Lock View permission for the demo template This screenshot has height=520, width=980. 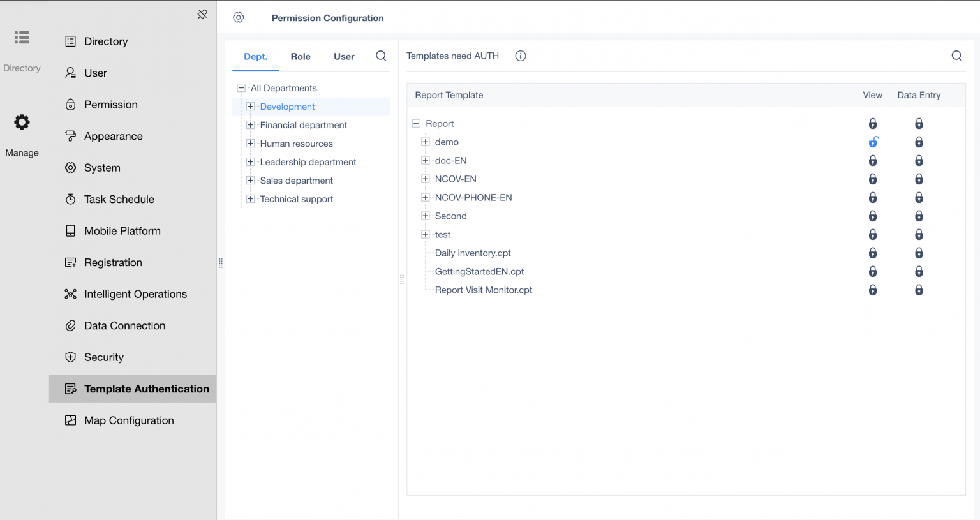coord(873,142)
